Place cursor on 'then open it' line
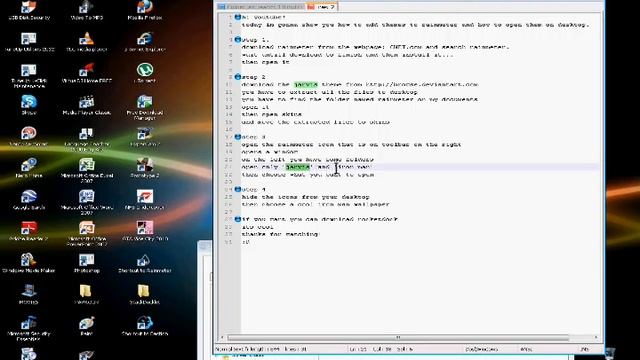 pos(266,62)
